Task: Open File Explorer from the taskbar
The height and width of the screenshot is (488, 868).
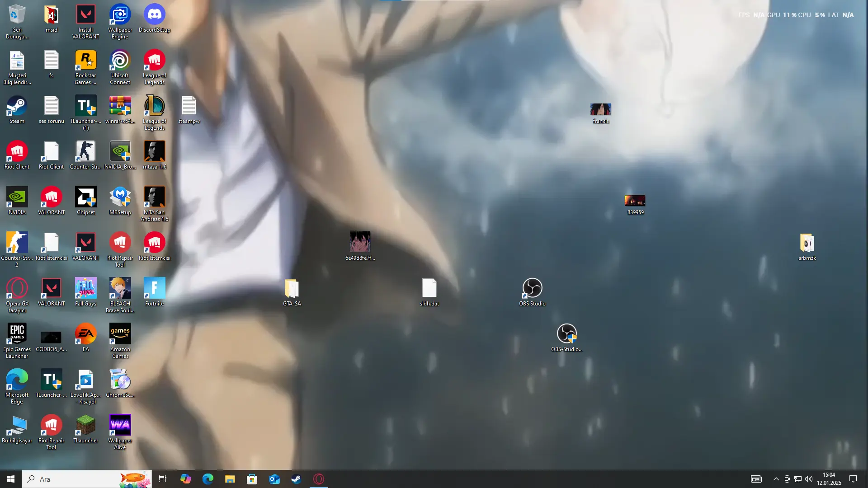Action: click(230, 479)
